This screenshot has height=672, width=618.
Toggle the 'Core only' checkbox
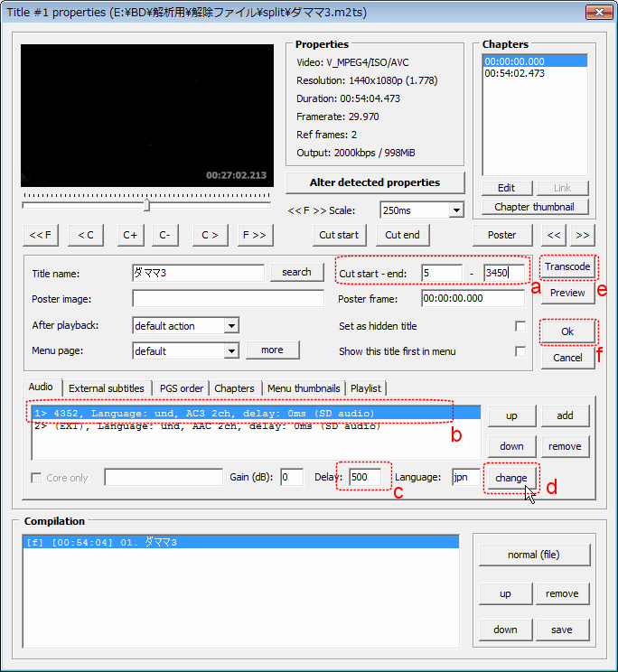coord(37,478)
